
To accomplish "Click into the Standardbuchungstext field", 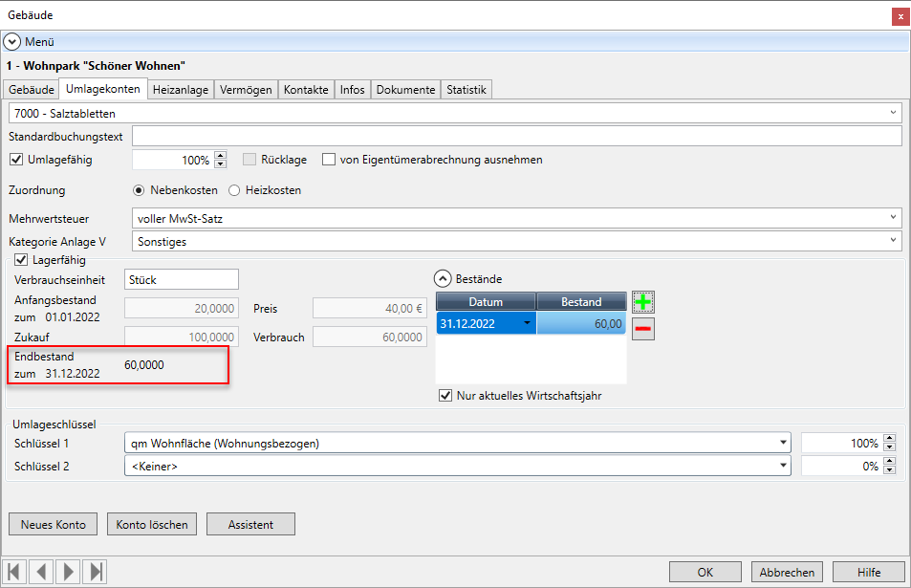I will click(516, 137).
